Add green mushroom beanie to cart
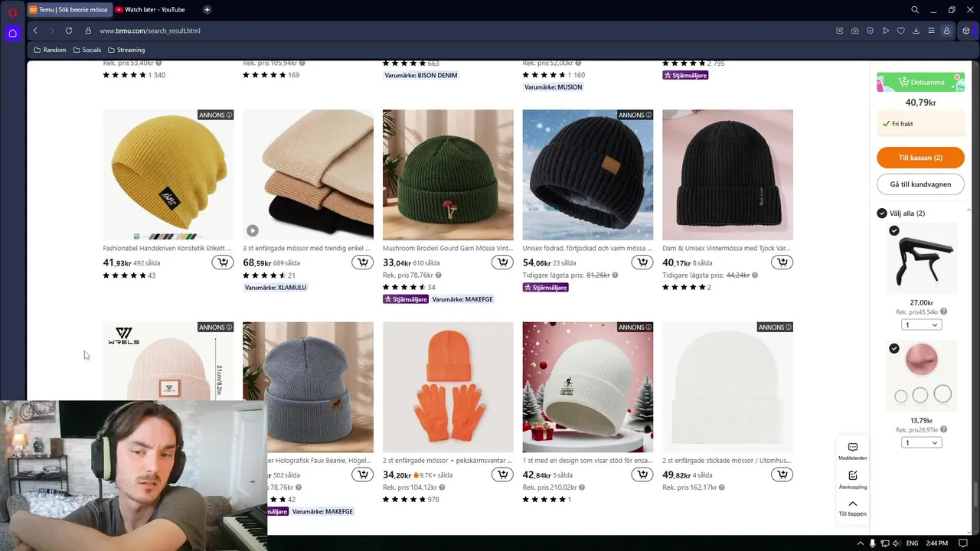Screen dimensions: 980x551 click(502, 262)
